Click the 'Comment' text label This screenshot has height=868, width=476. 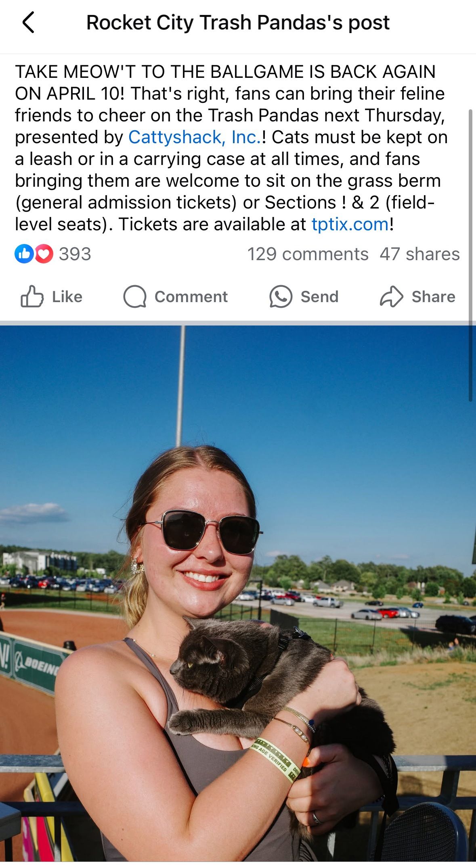191,297
